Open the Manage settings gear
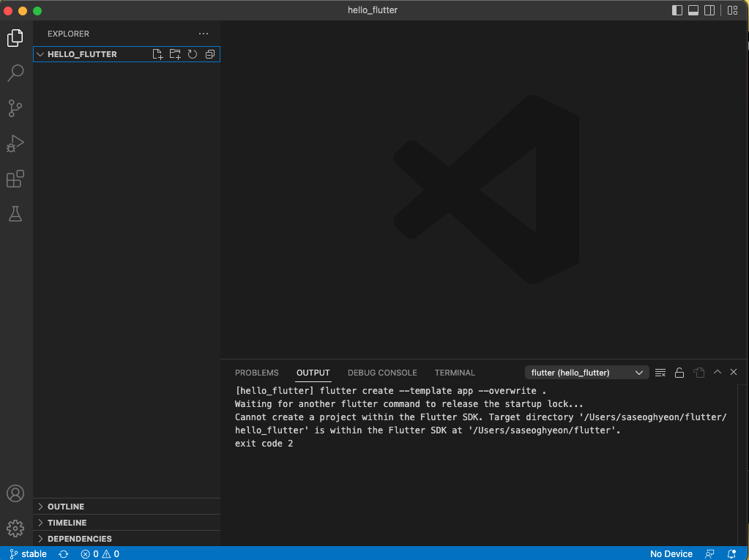 tap(15, 529)
